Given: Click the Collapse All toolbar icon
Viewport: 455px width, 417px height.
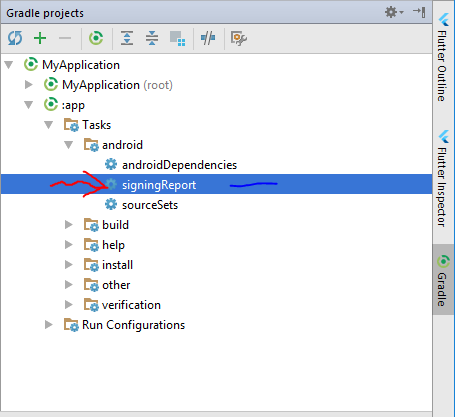Looking at the screenshot, I should coord(152,38).
